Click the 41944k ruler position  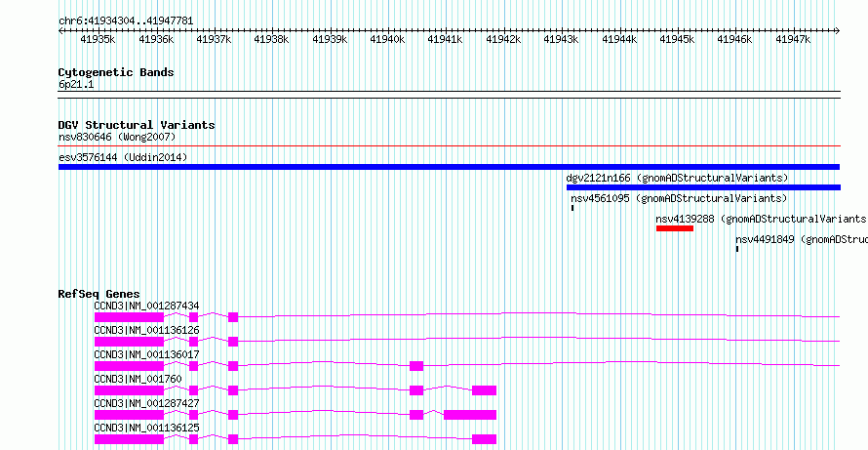619,39
